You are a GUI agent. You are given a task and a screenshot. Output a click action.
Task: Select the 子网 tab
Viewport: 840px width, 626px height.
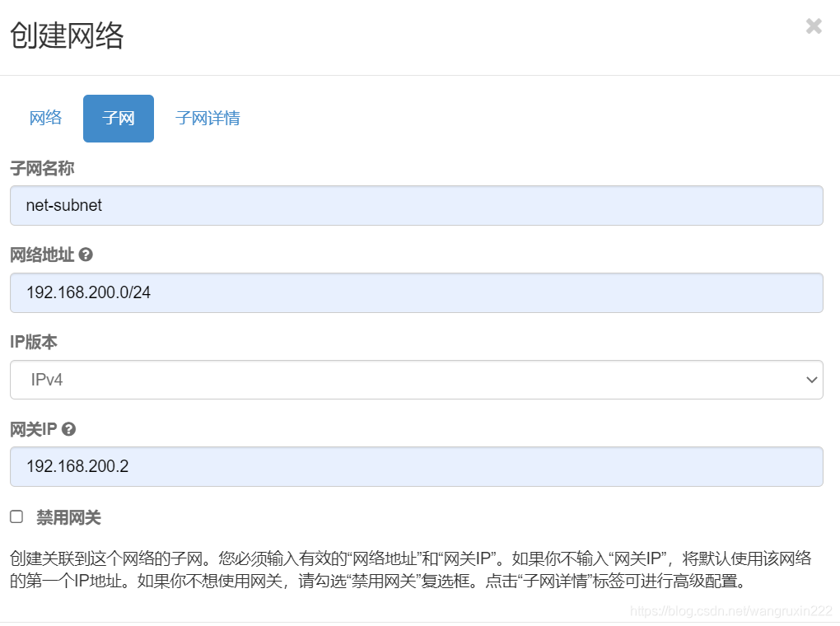[119, 118]
